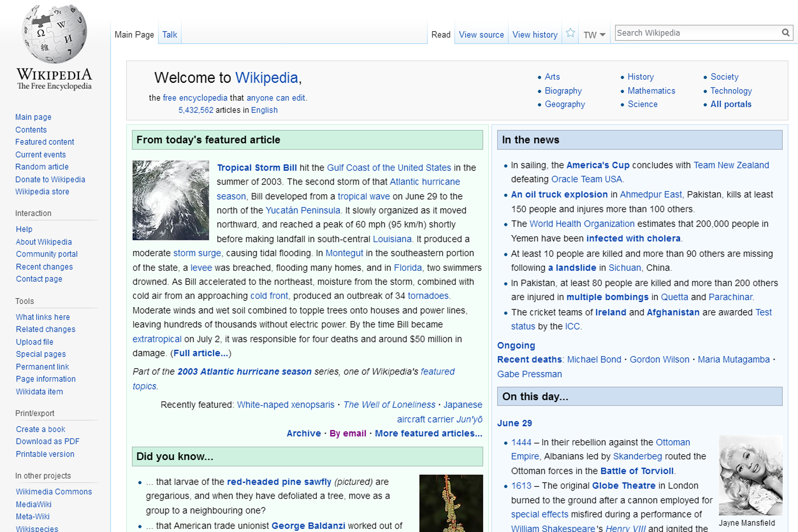Click the Wikipedia globe logo

point(54,34)
